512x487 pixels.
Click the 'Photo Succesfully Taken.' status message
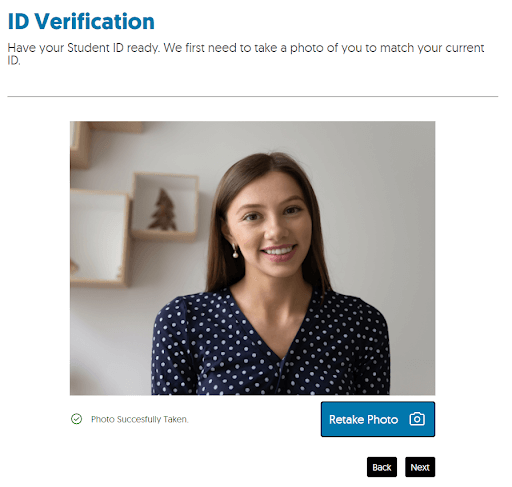140,419
